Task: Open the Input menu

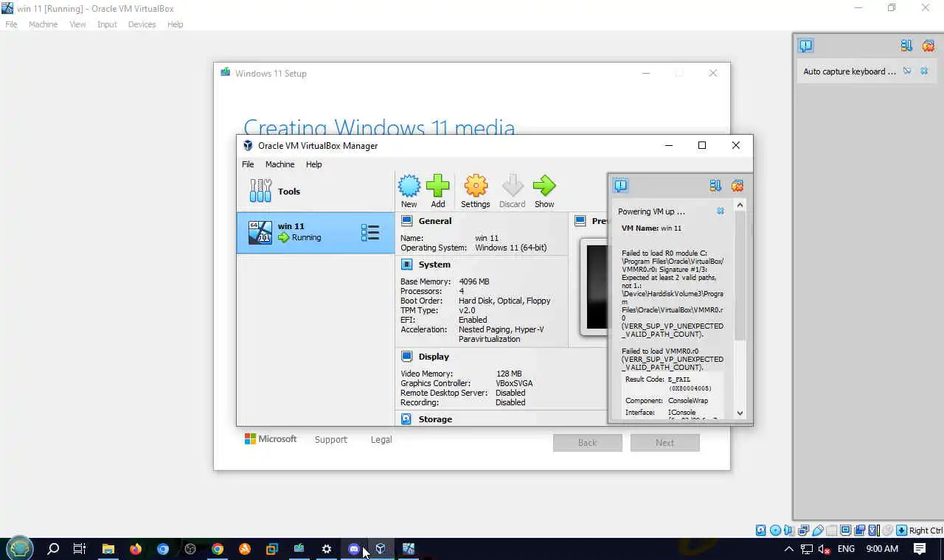Action: pyautogui.click(x=107, y=24)
